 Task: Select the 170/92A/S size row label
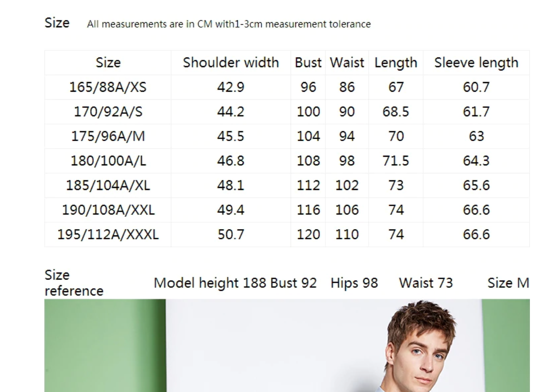[108, 112]
